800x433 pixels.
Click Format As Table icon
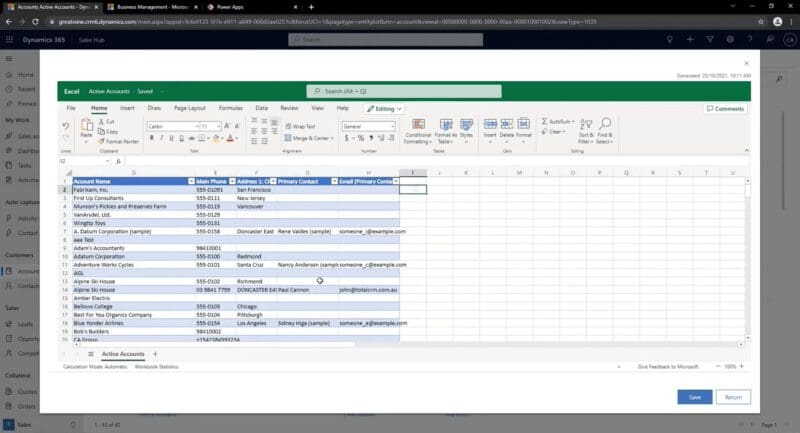(446, 124)
